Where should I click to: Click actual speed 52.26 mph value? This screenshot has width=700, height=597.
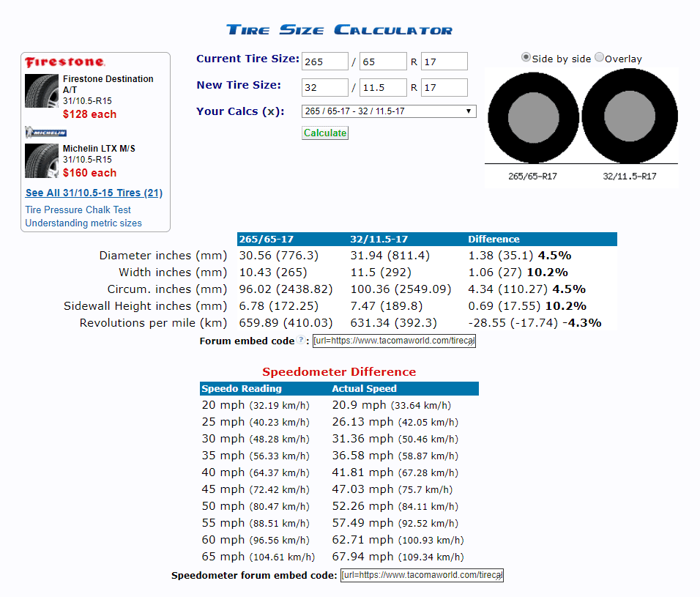[395, 506]
